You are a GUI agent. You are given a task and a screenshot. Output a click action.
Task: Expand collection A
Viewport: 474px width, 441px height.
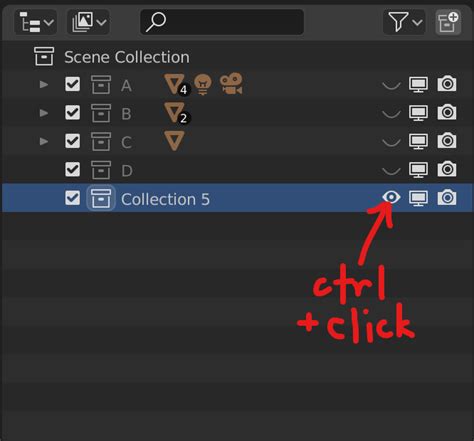point(44,84)
